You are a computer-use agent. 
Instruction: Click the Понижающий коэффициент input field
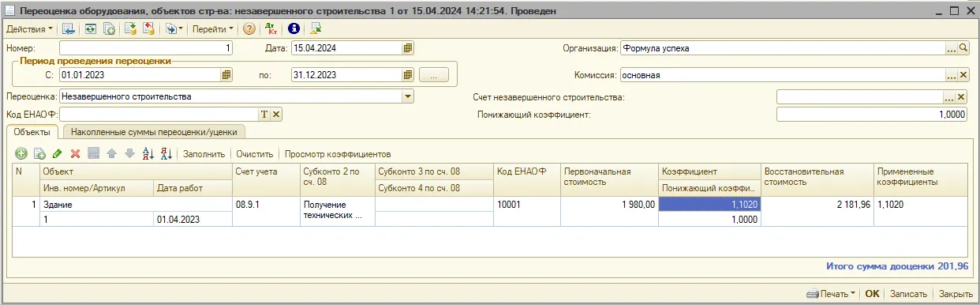click(872, 115)
